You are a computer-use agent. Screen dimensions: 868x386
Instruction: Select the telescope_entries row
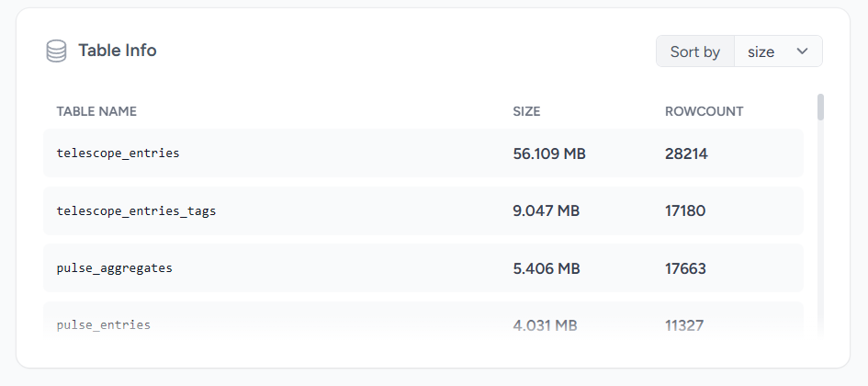coord(423,153)
